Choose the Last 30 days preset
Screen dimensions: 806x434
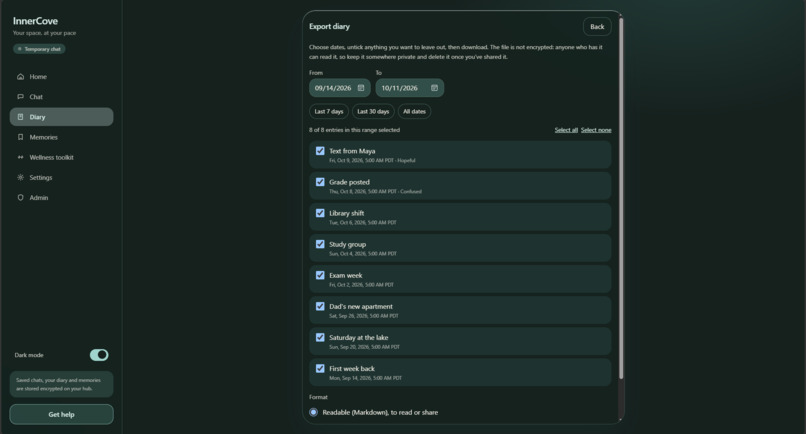tap(373, 112)
